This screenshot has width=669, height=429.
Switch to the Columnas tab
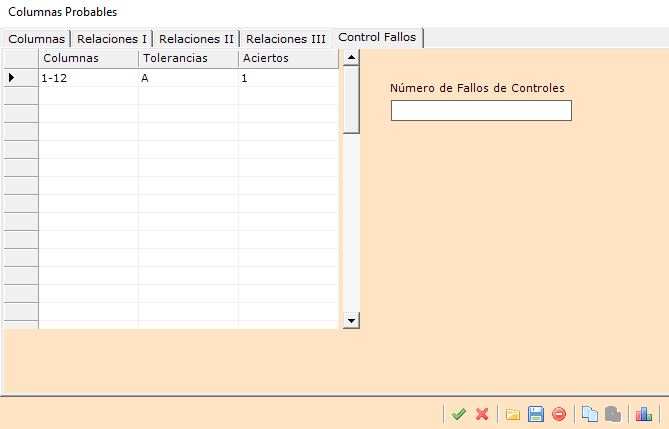[x=36, y=39]
